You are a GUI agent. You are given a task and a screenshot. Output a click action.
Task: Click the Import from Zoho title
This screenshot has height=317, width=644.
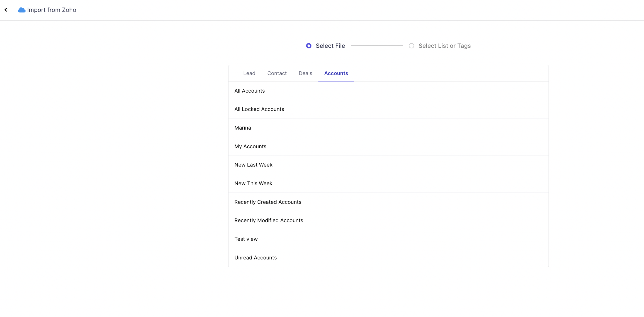tap(51, 10)
